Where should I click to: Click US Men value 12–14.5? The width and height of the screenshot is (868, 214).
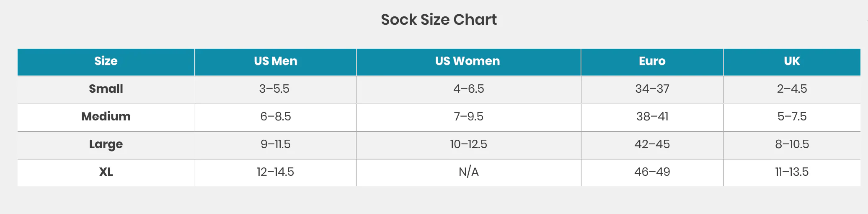click(275, 172)
